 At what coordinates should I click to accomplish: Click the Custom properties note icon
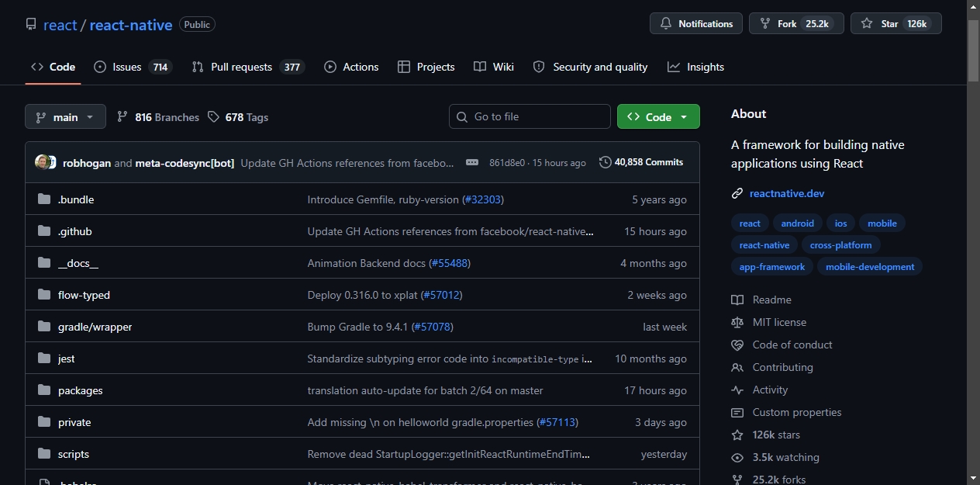(737, 412)
